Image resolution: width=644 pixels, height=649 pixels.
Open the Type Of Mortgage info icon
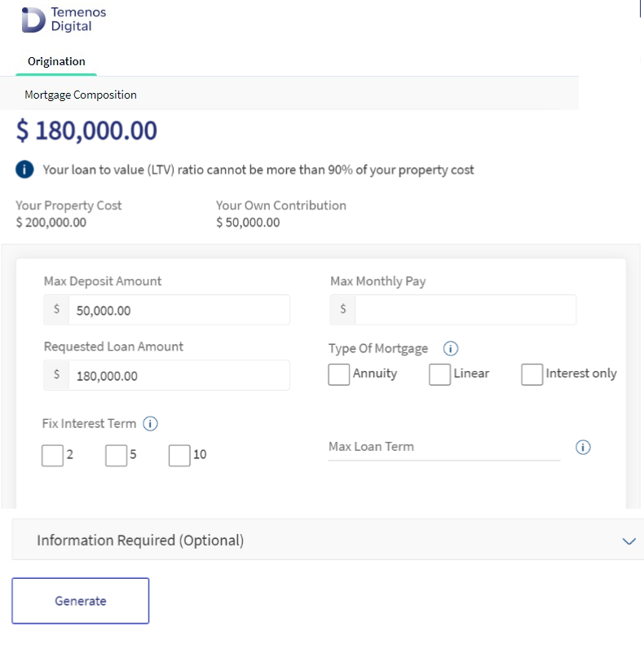point(450,348)
